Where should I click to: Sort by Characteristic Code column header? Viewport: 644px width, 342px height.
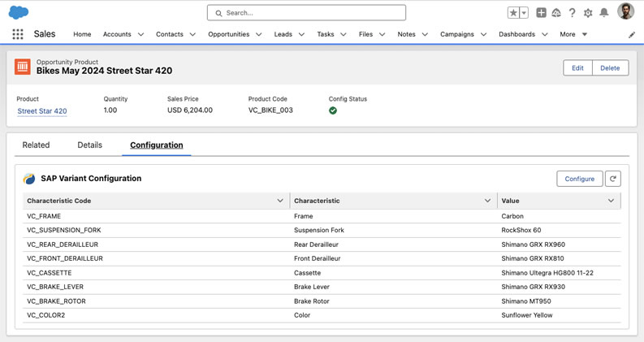tap(59, 201)
